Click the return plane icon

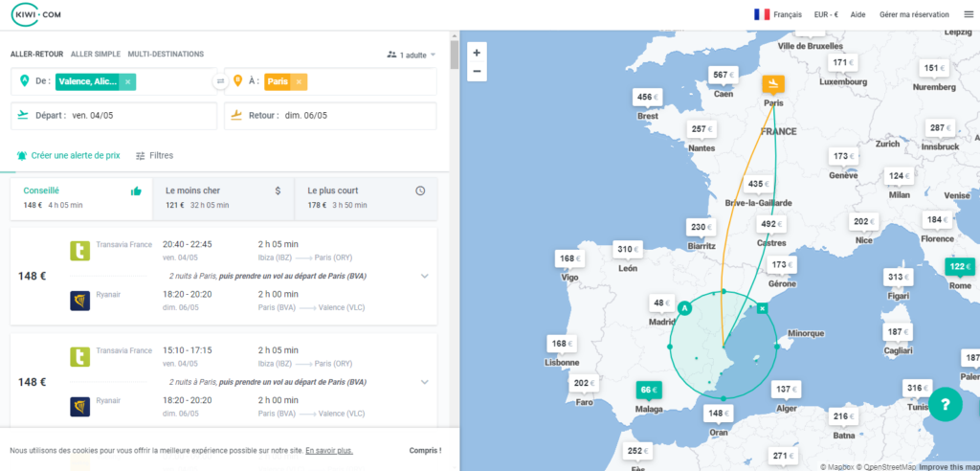[237, 115]
